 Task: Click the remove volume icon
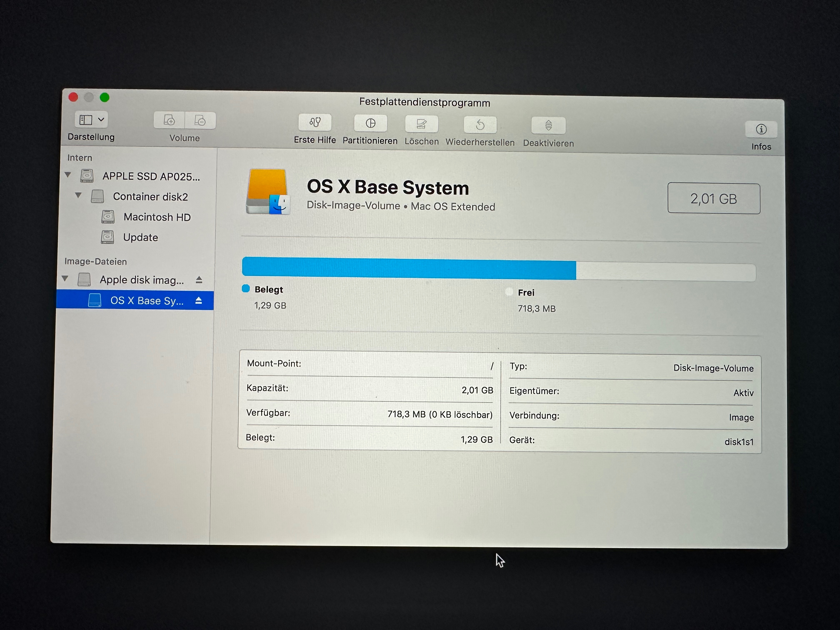[x=200, y=121]
